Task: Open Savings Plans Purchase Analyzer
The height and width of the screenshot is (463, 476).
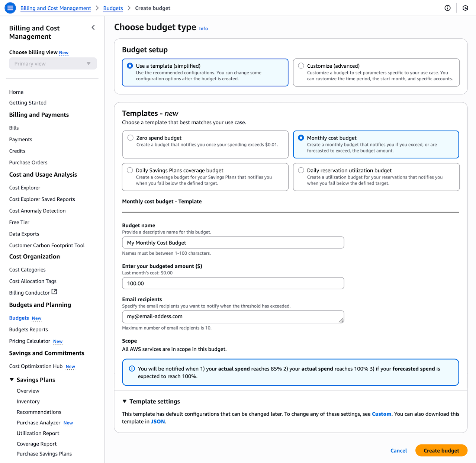Action: tap(39, 423)
